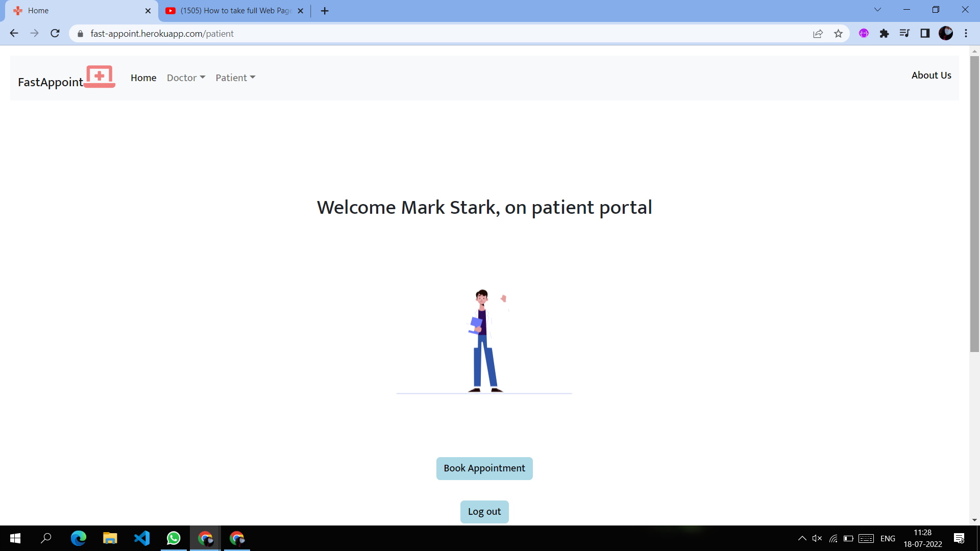Bookmark this page with the star icon
Image resolution: width=980 pixels, height=551 pixels.
[x=838, y=33]
